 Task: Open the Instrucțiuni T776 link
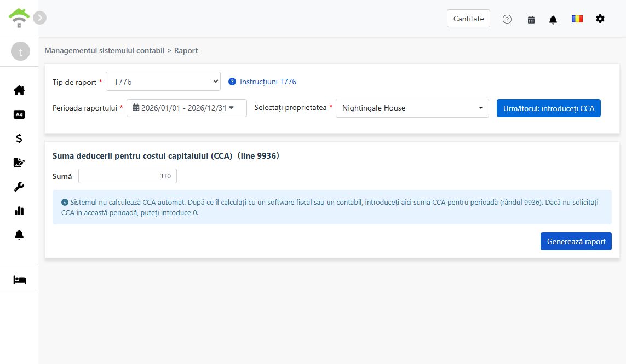[268, 82]
